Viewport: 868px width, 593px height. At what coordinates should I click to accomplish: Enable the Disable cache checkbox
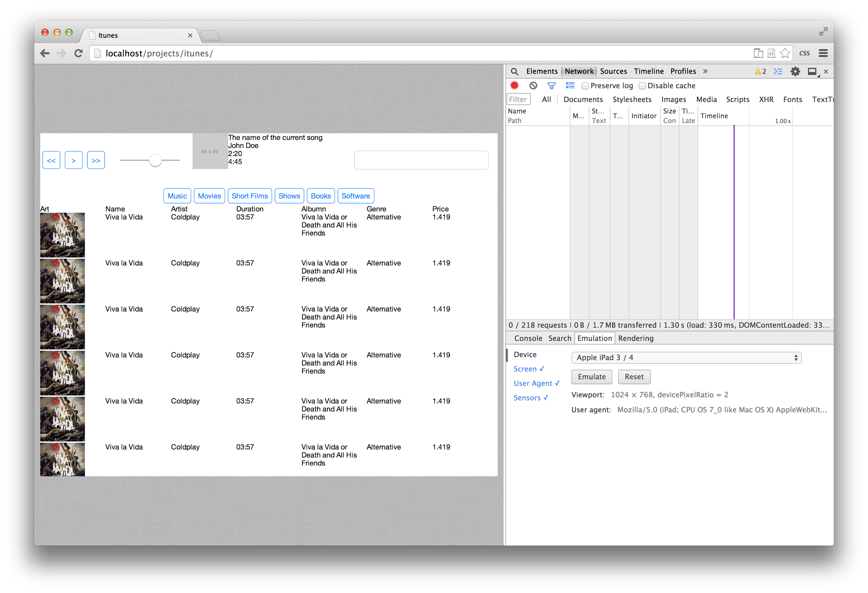(642, 86)
